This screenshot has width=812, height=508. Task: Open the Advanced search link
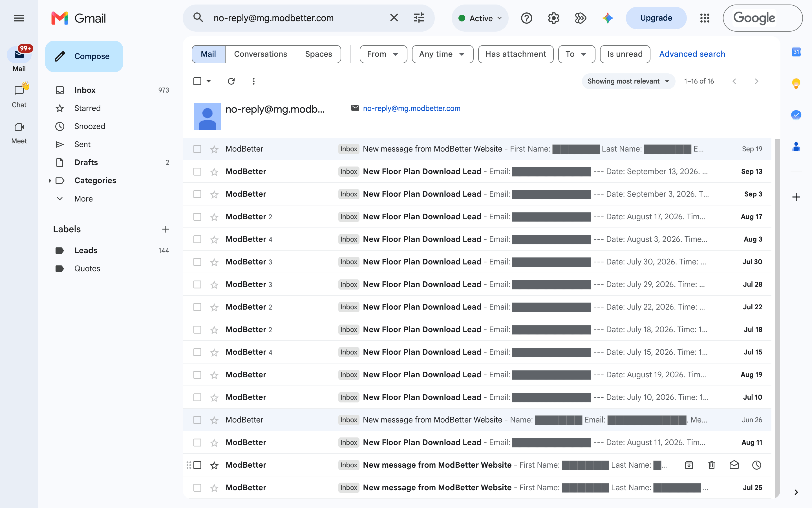(x=692, y=54)
